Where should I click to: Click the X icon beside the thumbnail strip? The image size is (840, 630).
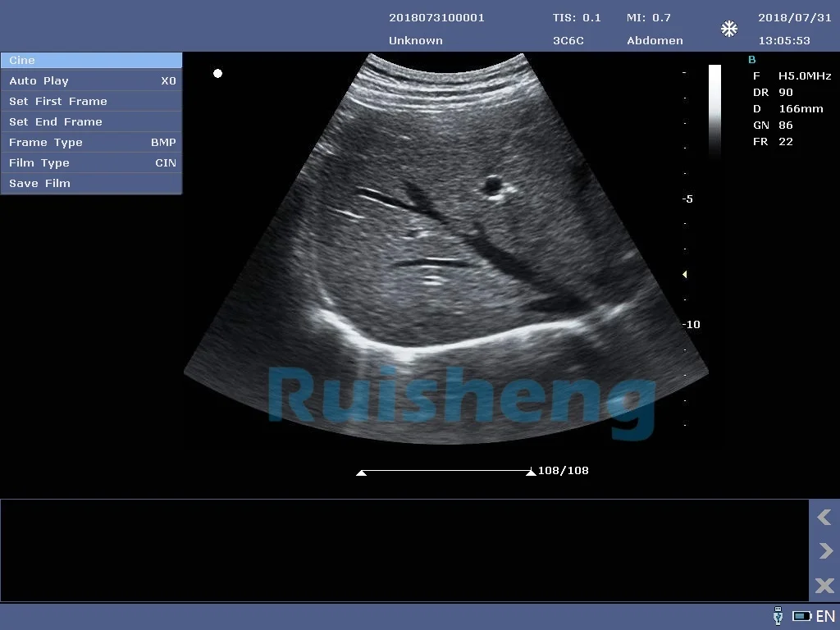point(824,585)
